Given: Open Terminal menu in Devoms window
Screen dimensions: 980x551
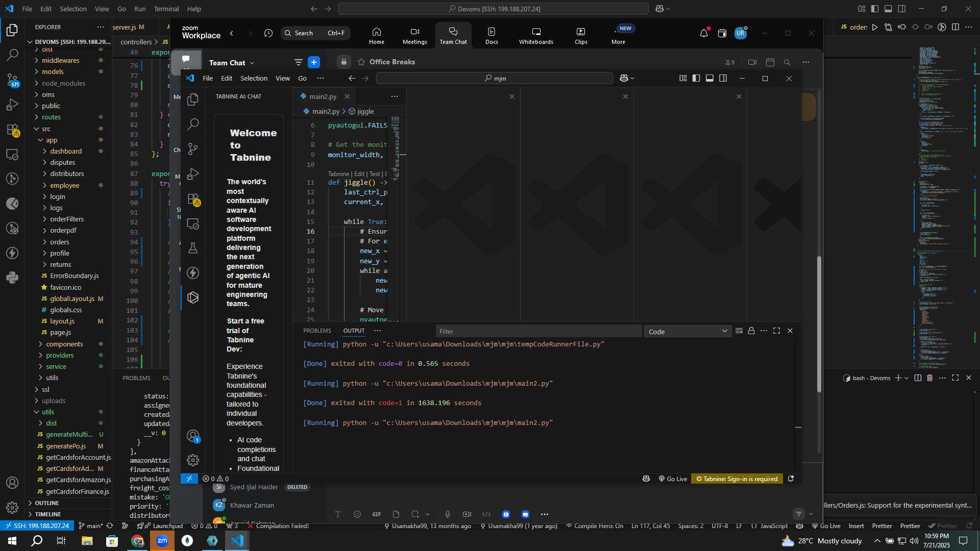Looking at the screenshot, I should 166,9.
